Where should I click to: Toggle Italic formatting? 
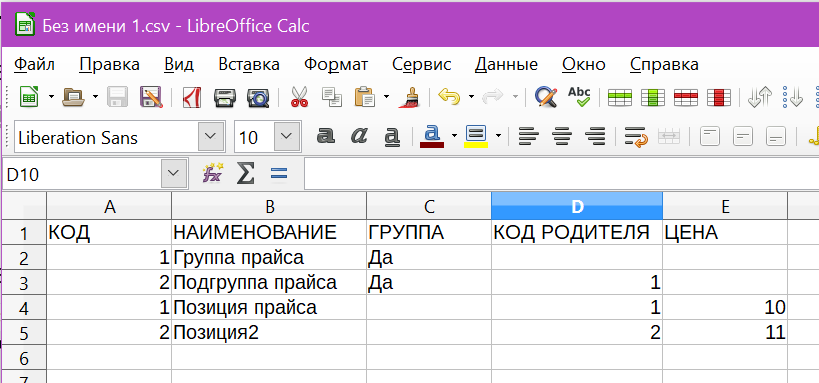[359, 136]
